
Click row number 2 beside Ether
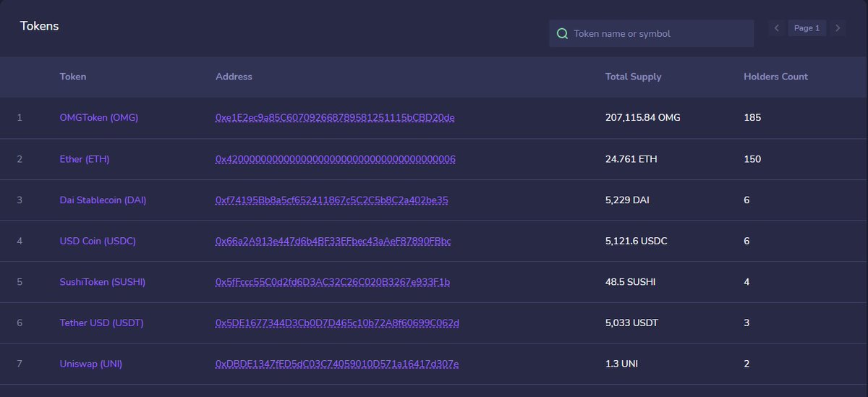(20, 159)
